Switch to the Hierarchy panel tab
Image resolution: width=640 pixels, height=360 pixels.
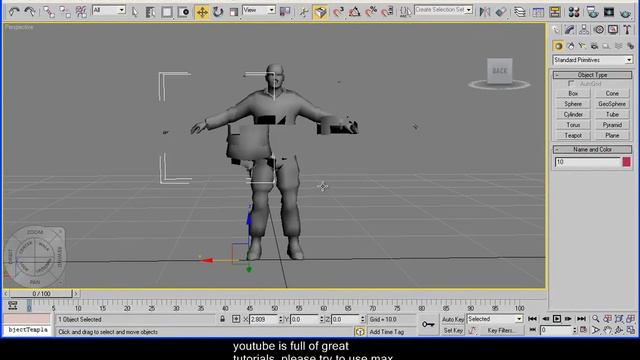coord(584,29)
